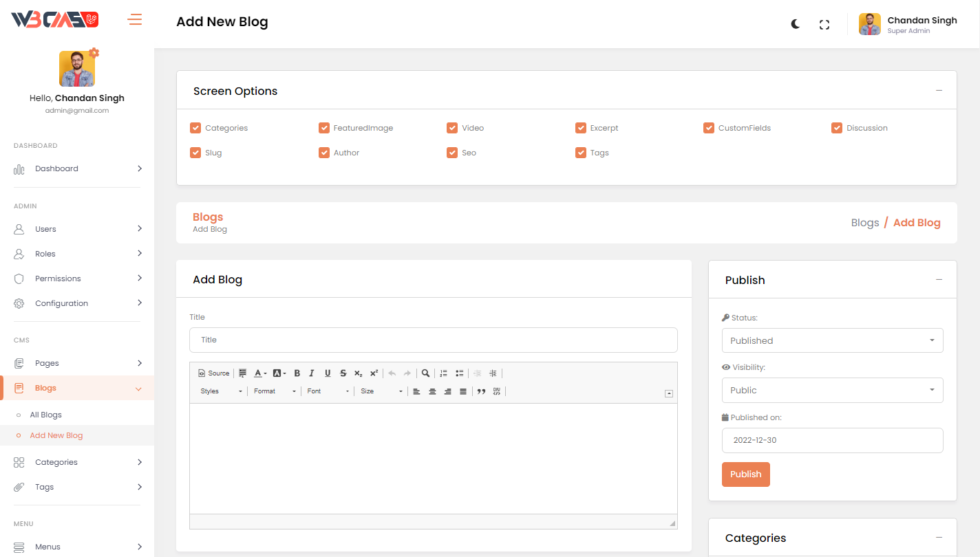Insert a block quote in the editor
The width and height of the screenshot is (980, 557).
pos(481,391)
